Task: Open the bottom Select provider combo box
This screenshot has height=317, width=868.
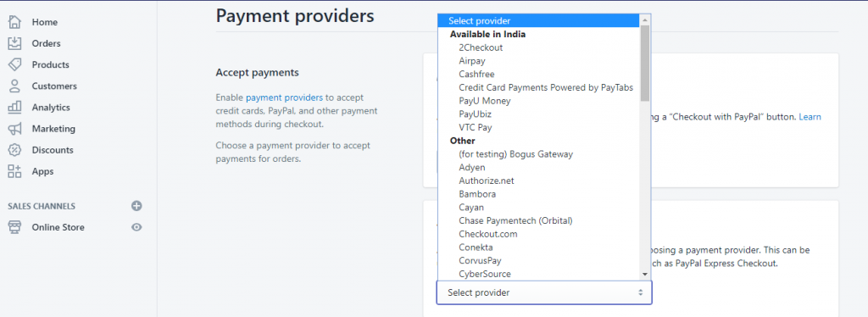Action: [544, 292]
